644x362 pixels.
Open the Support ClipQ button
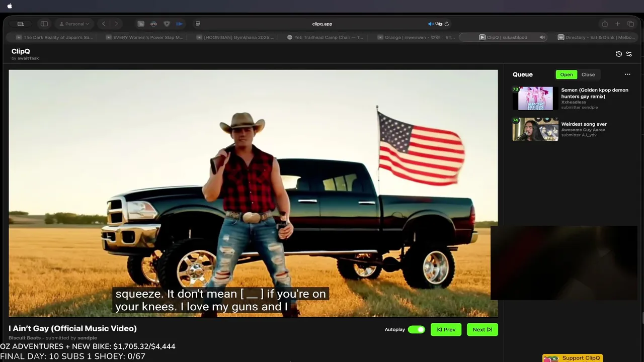coord(572,358)
